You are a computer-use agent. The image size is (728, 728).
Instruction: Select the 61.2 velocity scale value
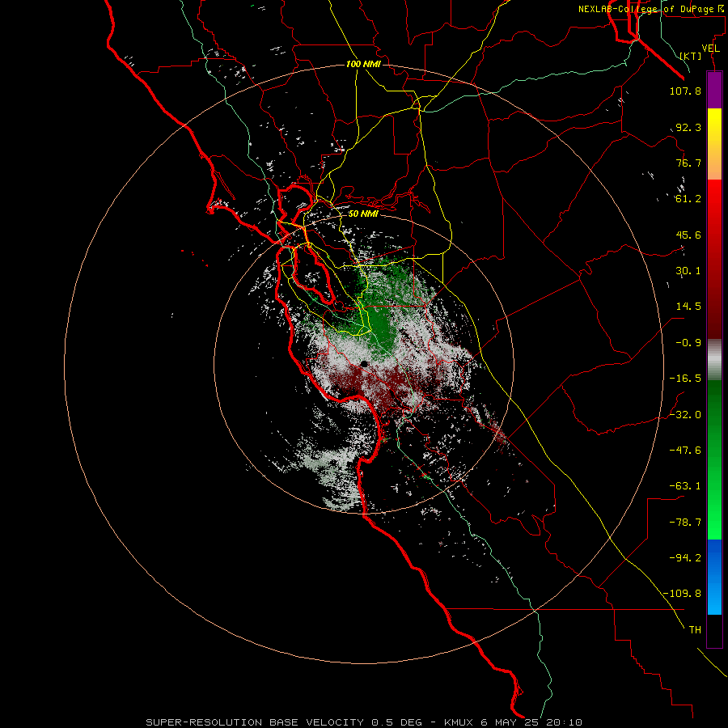688,199
